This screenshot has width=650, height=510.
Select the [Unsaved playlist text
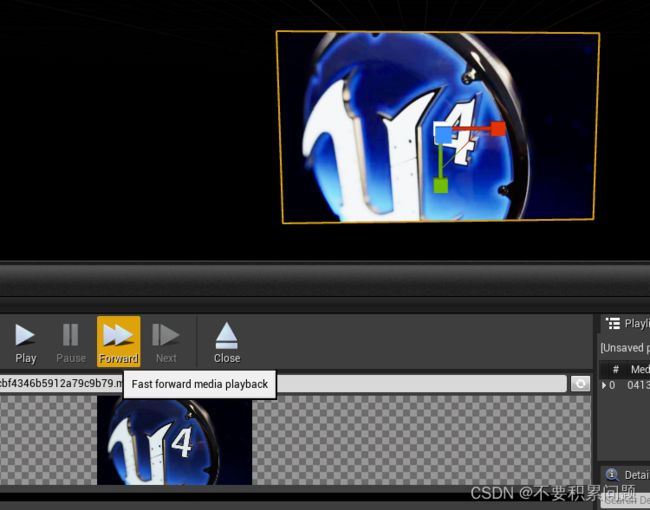click(x=625, y=348)
